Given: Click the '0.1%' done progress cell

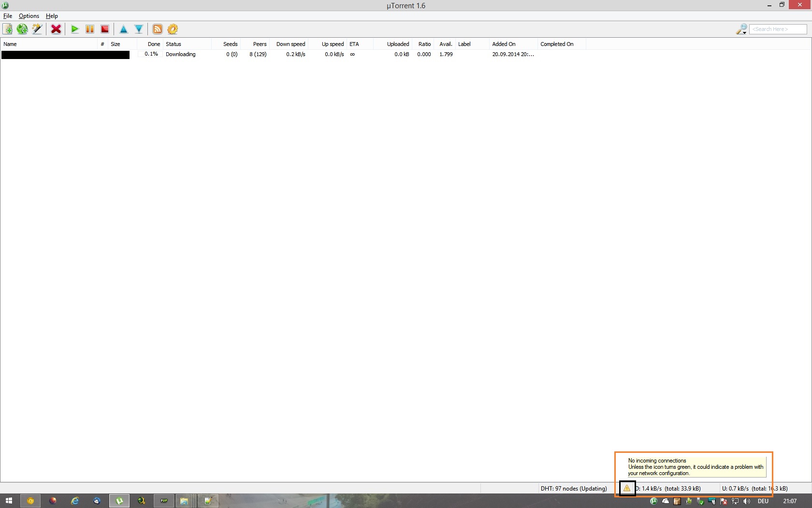Looking at the screenshot, I should tap(151, 54).
